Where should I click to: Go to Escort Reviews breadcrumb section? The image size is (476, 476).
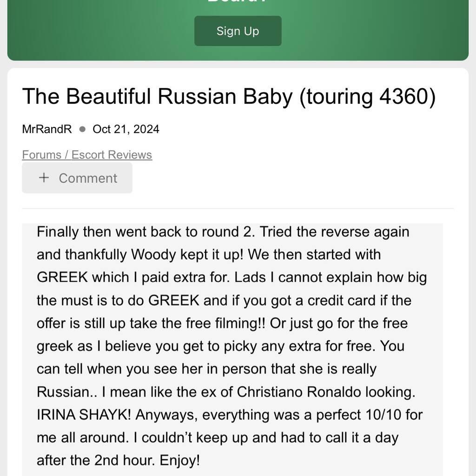pos(112,155)
